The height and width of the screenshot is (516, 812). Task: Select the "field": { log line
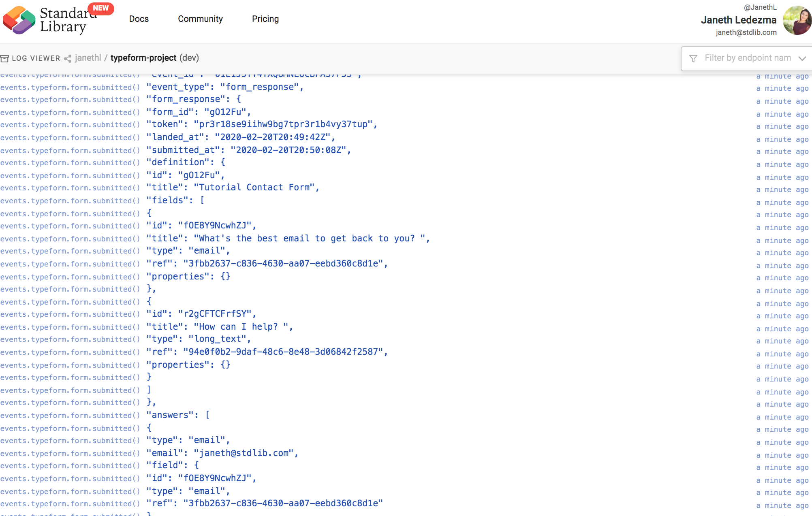click(173, 465)
